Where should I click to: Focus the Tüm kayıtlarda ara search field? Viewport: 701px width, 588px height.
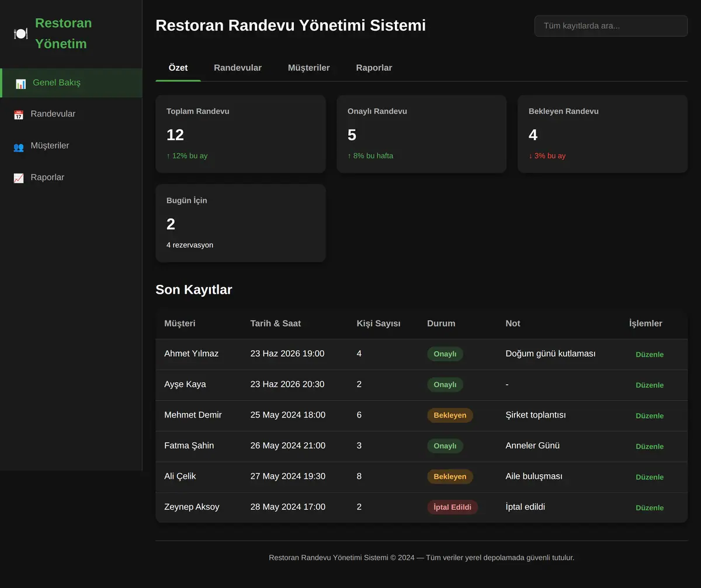(611, 26)
